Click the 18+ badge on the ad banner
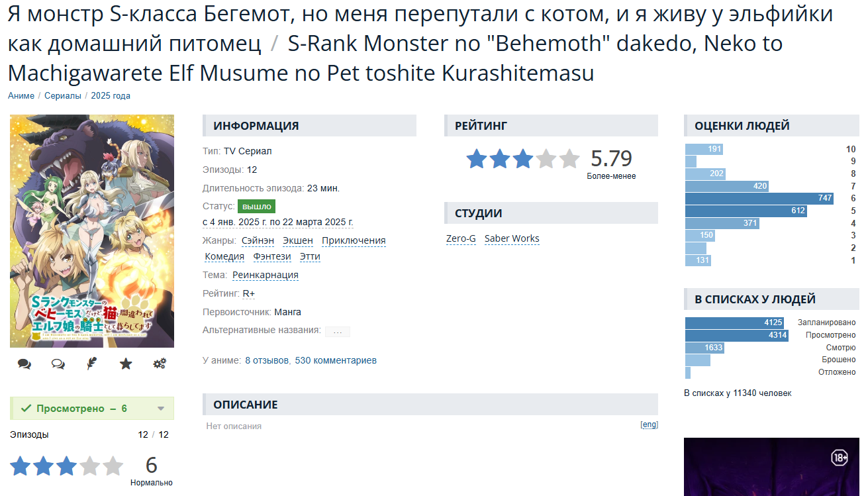The image size is (868, 496). (840, 458)
